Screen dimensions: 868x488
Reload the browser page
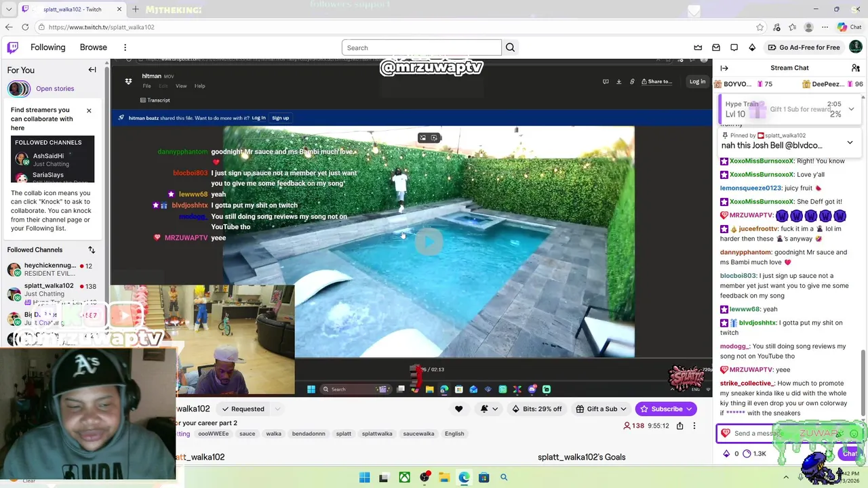pyautogui.click(x=25, y=27)
